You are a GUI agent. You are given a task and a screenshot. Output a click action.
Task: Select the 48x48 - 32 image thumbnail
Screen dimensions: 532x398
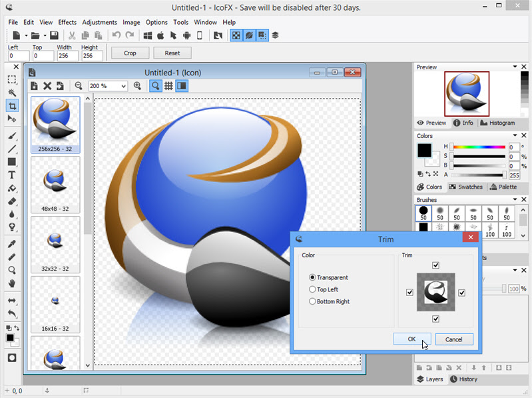click(55, 185)
